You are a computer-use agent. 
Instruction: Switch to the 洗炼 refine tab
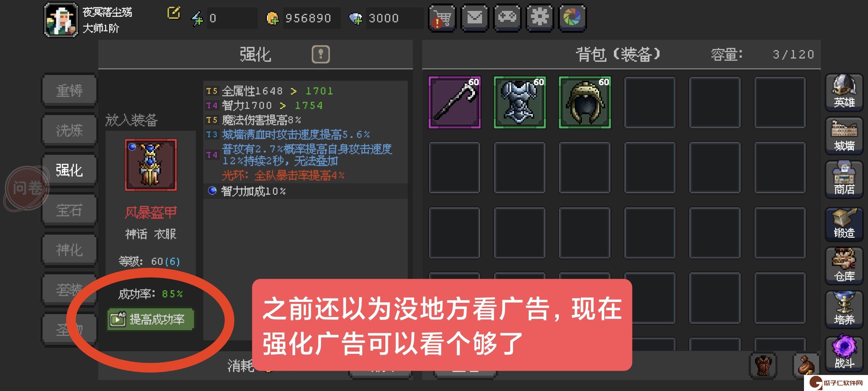(69, 130)
